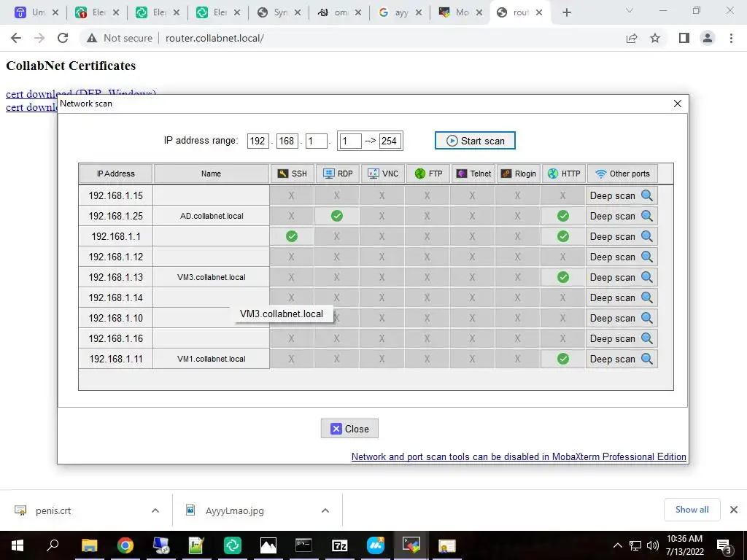Open volume control in system tray
The width and height of the screenshot is (747, 560).
(653, 545)
